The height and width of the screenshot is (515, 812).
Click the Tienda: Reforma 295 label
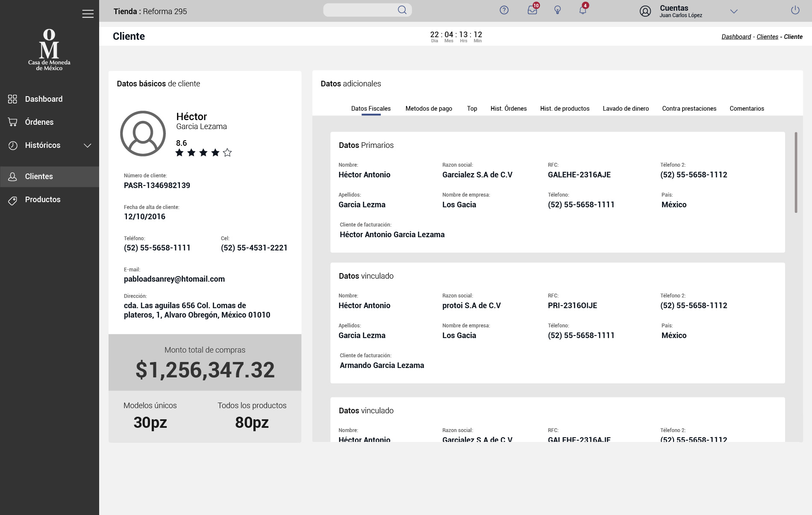click(x=150, y=12)
